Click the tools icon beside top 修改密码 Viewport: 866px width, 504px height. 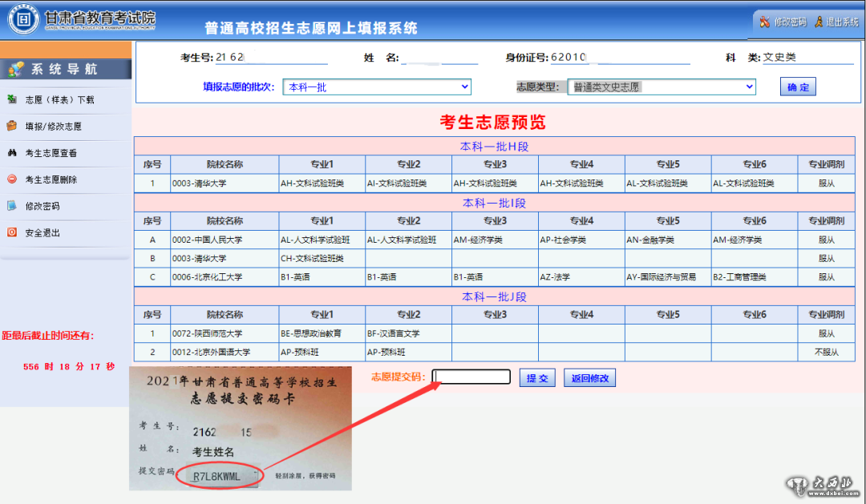point(765,22)
